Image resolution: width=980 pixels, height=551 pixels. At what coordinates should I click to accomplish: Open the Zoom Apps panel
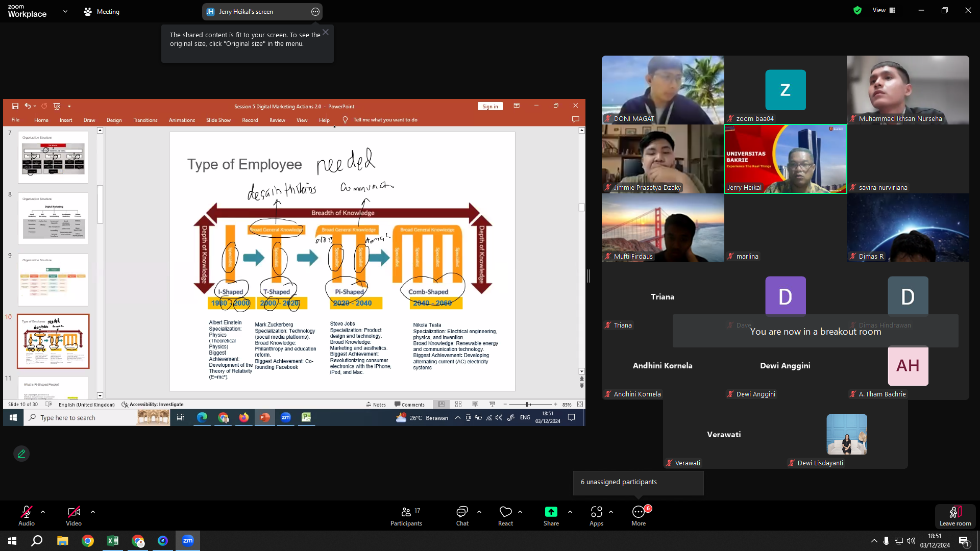tap(596, 515)
